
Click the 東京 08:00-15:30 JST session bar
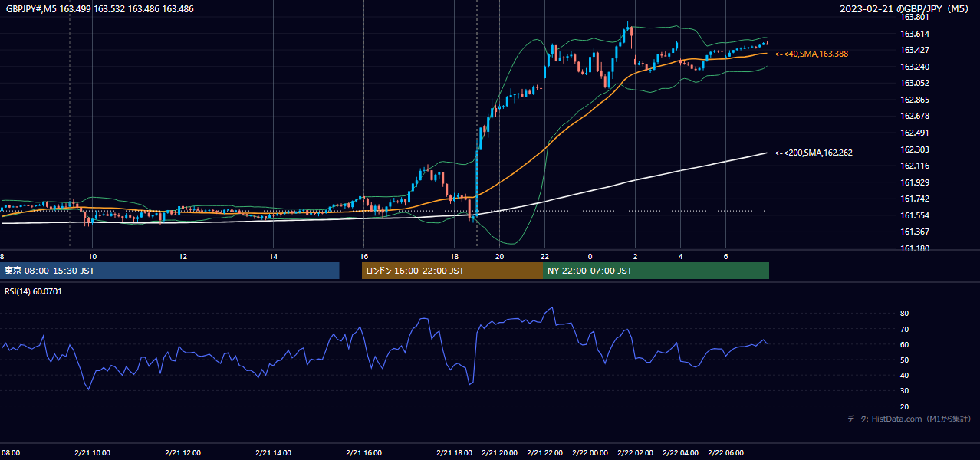[x=169, y=271]
